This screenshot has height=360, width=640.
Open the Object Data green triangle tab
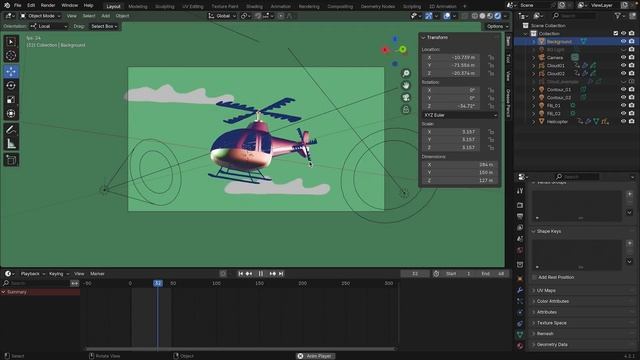coord(520,334)
